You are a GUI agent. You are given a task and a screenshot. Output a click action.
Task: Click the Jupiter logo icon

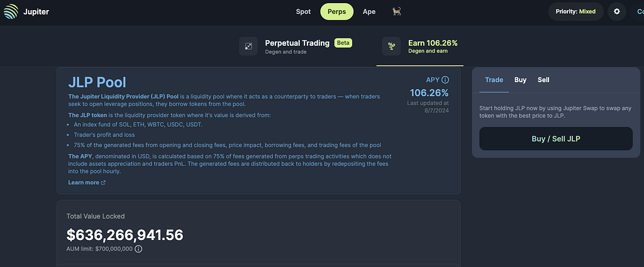pos(11,11)
